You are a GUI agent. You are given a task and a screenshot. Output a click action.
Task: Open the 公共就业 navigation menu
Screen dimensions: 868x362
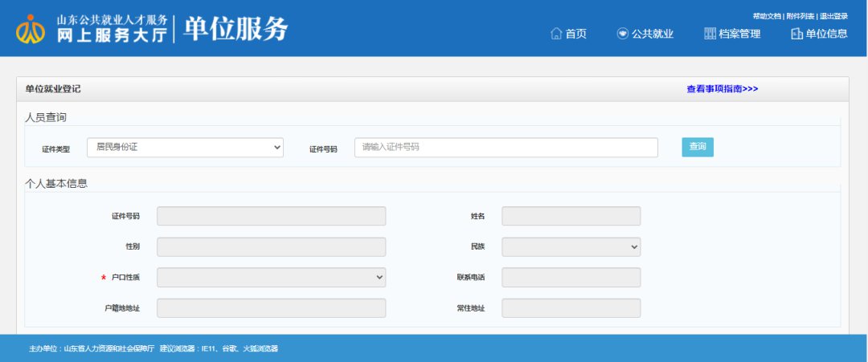click(645, 34)
